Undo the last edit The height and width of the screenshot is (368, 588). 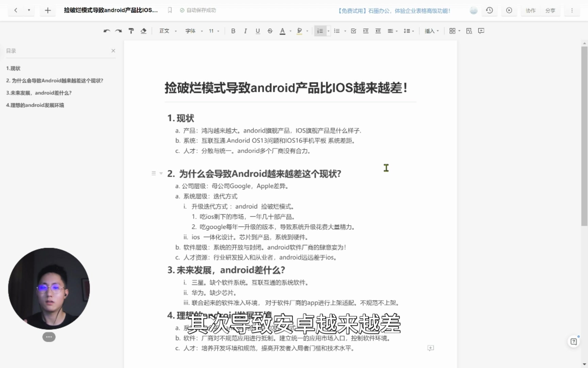[x=107, y=31]
